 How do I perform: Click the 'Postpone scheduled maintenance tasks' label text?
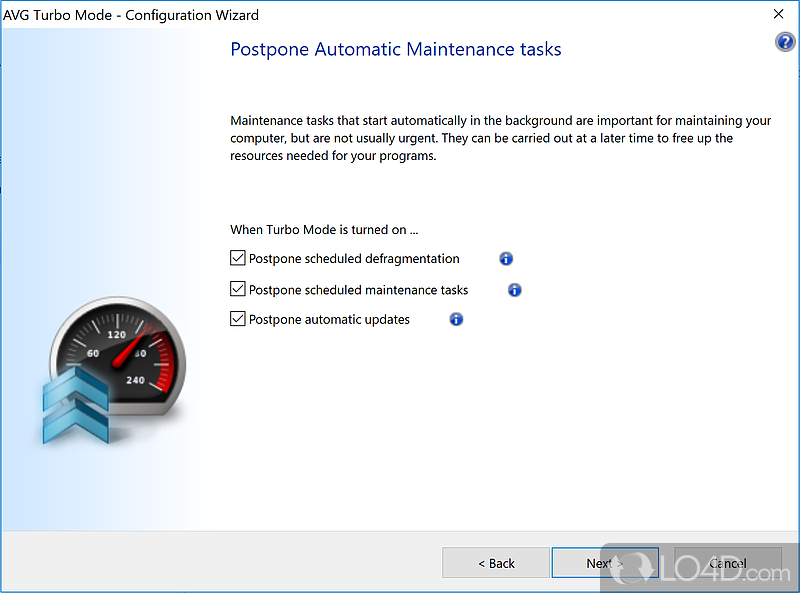(x=358, y=290)
